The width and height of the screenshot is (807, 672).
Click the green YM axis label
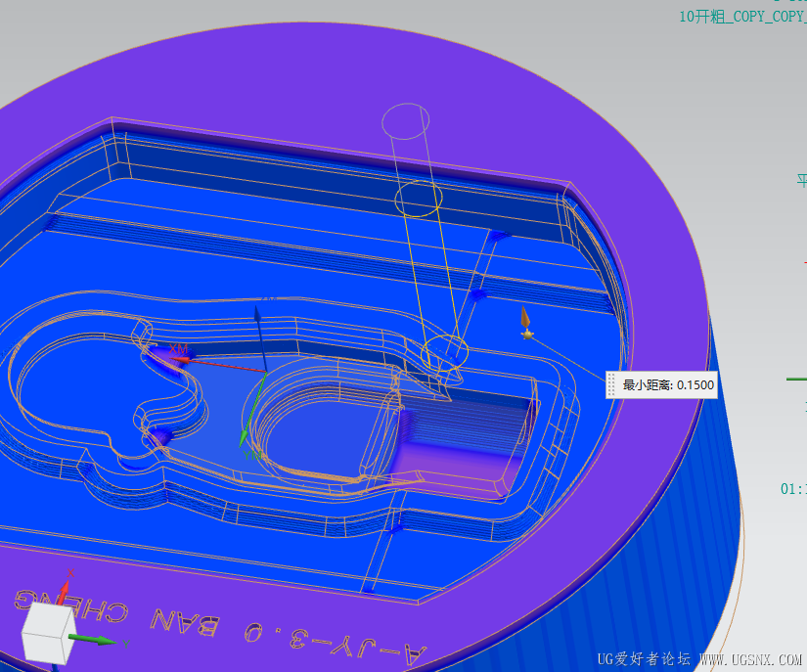pyautogui.click(x=252, y=455)
